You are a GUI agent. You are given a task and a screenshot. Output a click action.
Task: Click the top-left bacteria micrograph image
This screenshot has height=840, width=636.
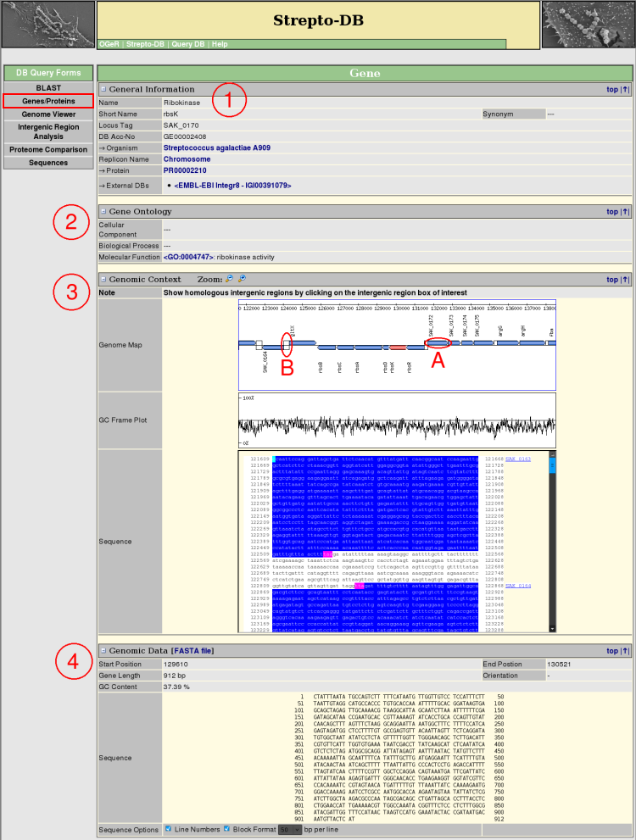coord(47,24)
